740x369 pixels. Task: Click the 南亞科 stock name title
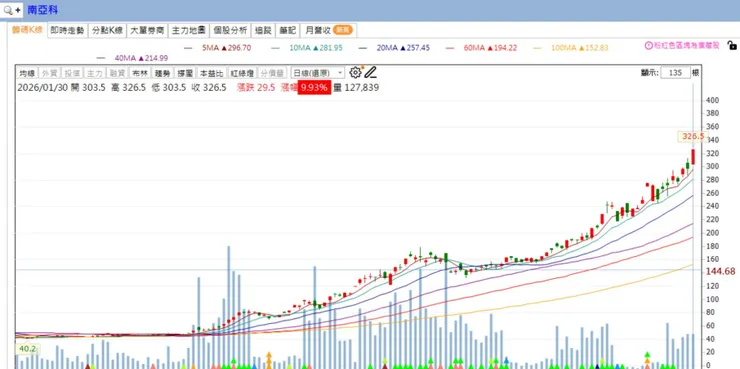42,10
